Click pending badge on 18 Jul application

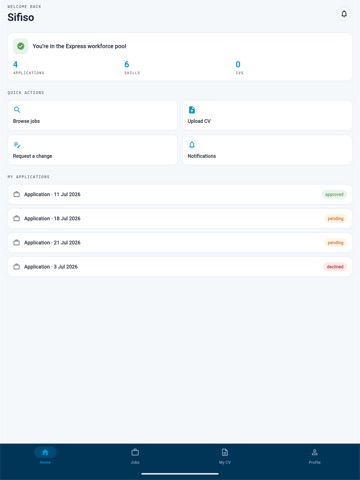[x=335, y=218]
